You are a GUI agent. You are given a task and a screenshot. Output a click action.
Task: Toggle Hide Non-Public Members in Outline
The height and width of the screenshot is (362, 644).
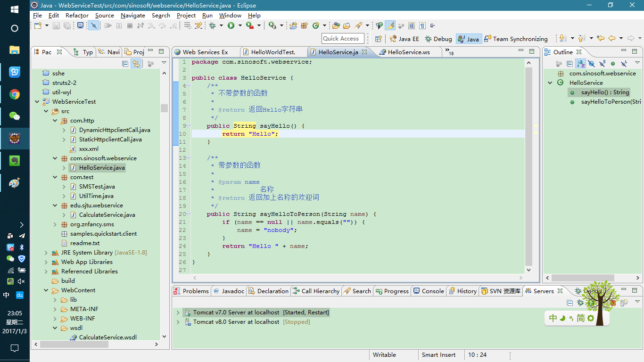pos(613,63)
